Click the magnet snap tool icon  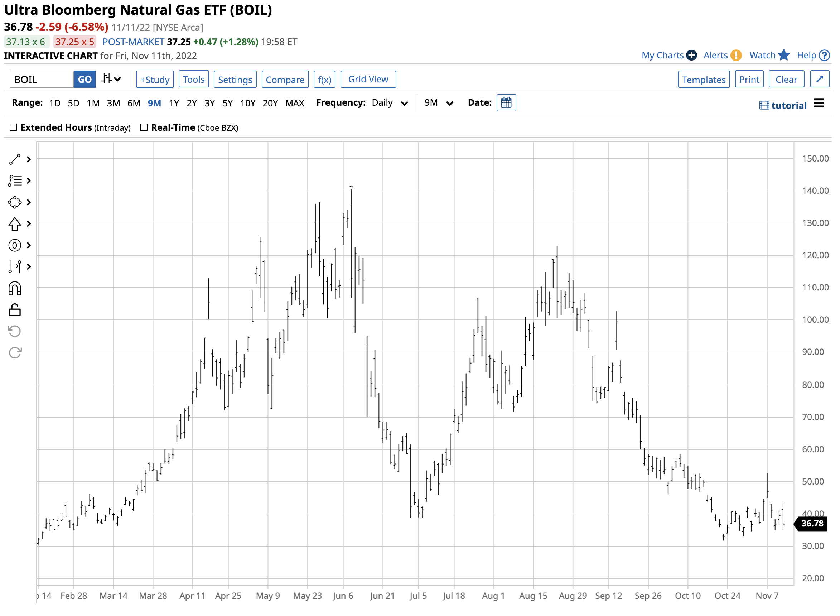pyautogui.click(x=15, y=289)
